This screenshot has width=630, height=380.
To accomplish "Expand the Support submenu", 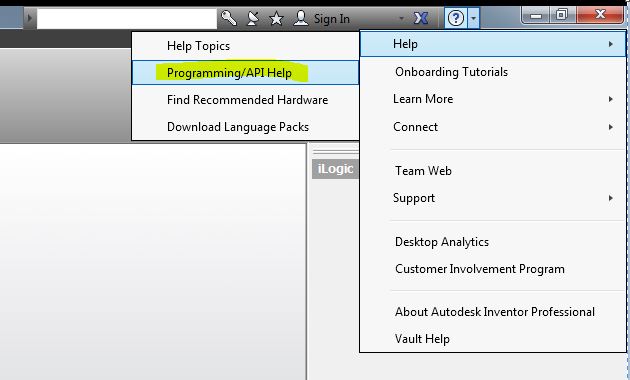I will click(493, 198).
